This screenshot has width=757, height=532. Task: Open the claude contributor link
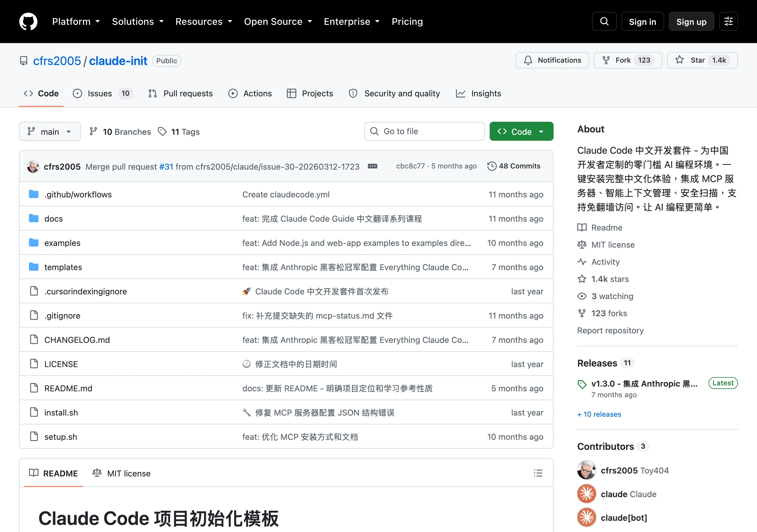click(628, 494)
